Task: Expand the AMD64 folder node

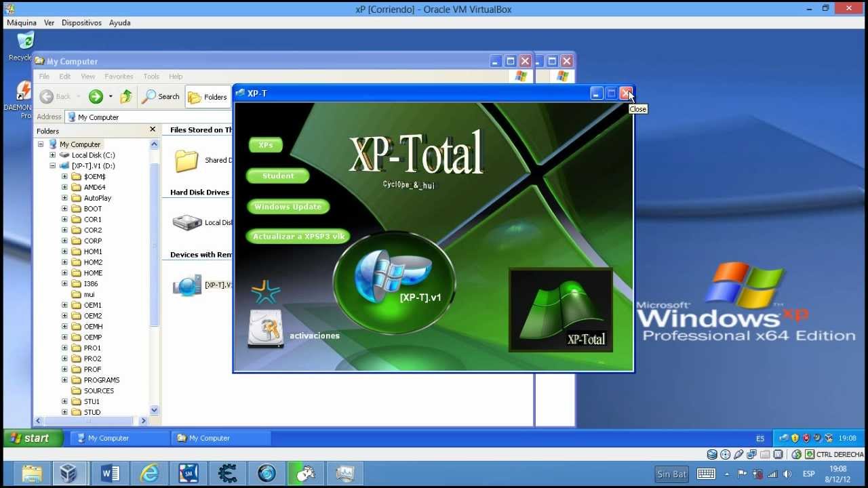Action: (x=64, y=187)
